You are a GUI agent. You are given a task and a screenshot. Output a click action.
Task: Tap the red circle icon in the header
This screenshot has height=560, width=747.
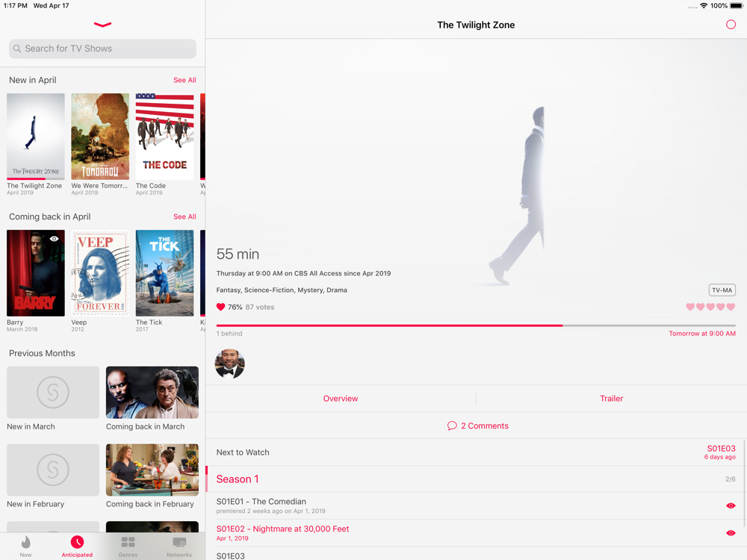(x=731, y=25)
